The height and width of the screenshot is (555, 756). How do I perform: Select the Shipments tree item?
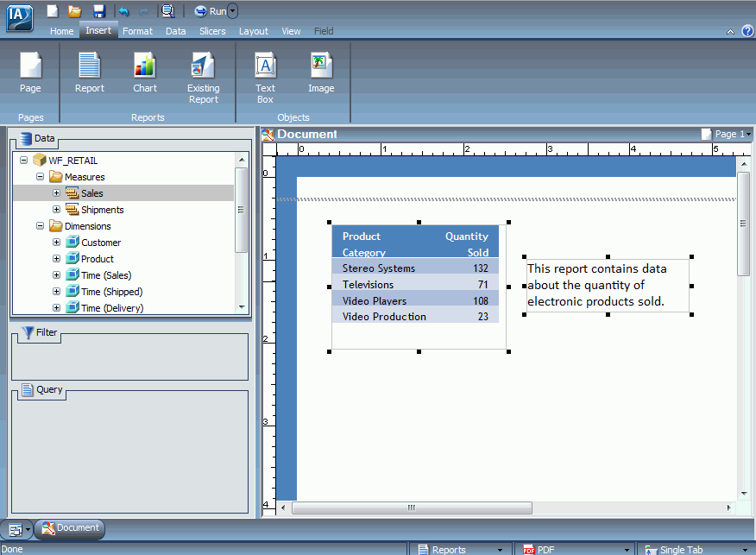click(102, 210)
